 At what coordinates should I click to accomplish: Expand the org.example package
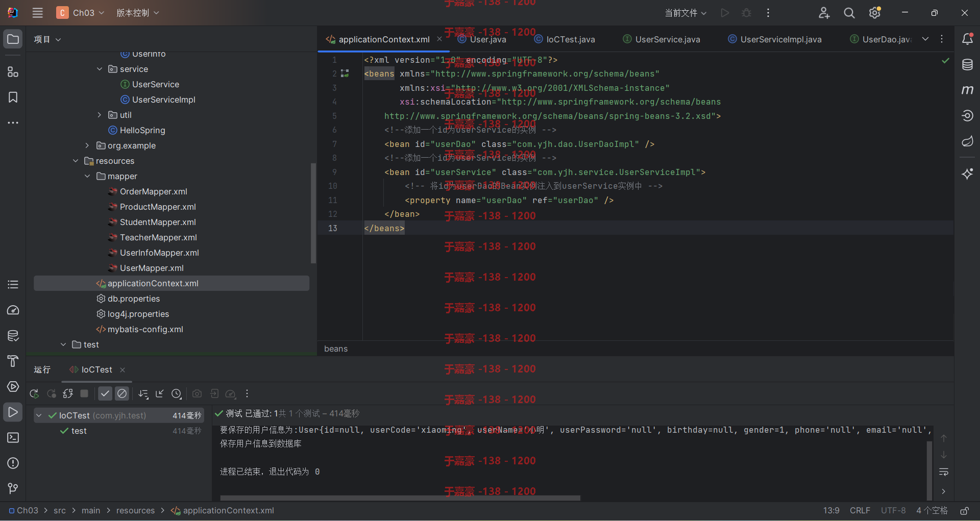pyautogui.click(x=87, y=145)
